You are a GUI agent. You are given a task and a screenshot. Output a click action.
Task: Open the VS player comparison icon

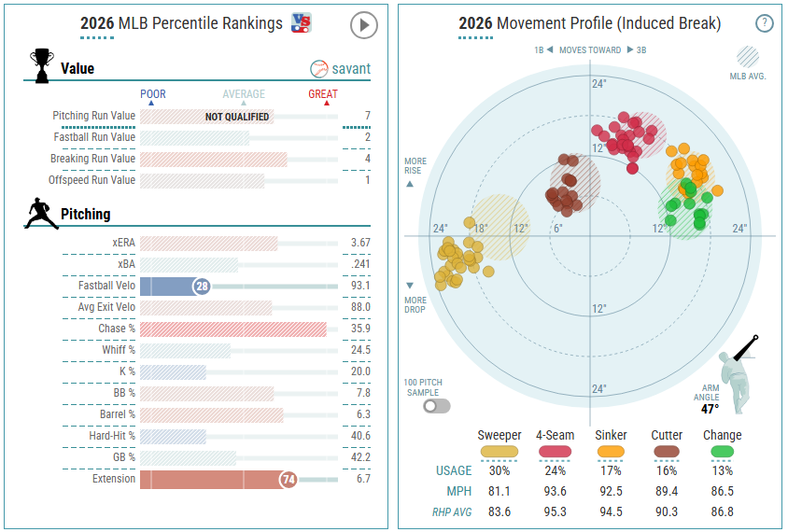[x=302, y=23]
